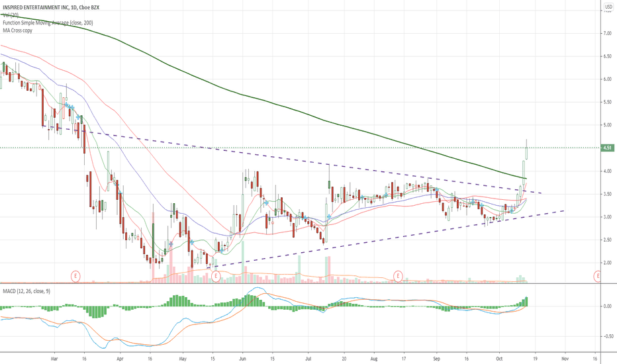Screen dimensions: 617x364
Task: Click the 6.50 price axis label
Action: coord(607,56)
